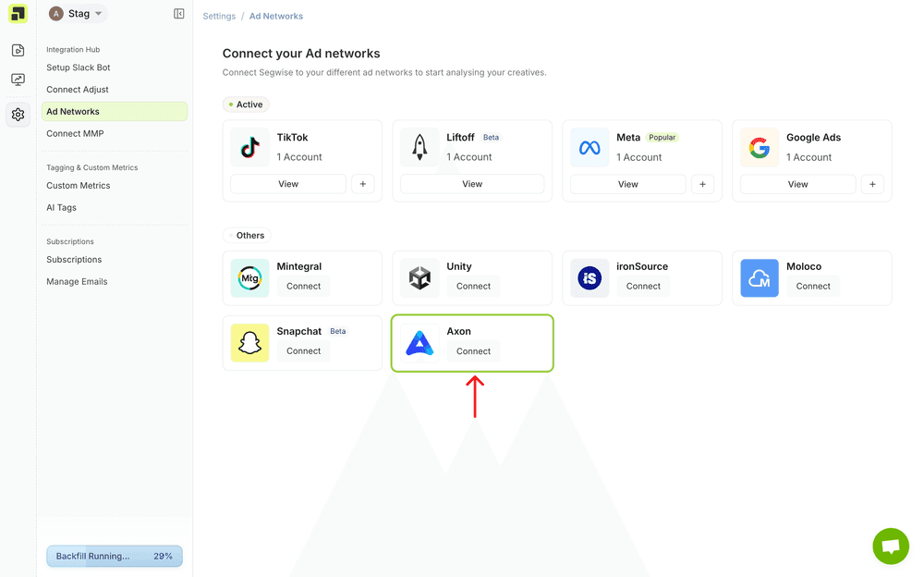Click the ironSource logo icon
This screenshot has height=577, width=924.
[590, 278]
